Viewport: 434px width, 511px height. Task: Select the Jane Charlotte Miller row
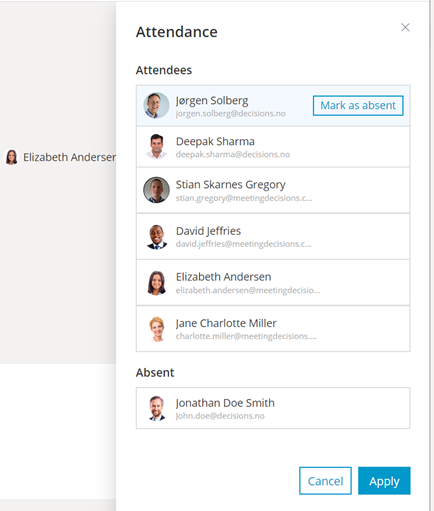click(x=273, y=329)
